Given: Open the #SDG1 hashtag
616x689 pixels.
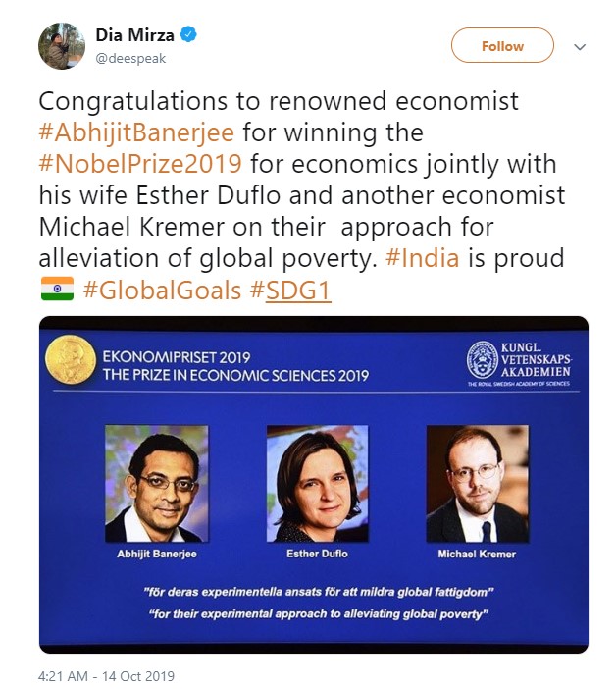Looking at the screenshot, I should (x=298, y=291).
